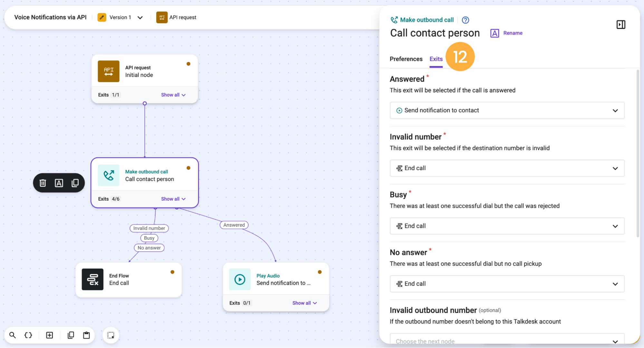Paste from clipboard icon in bottom toolbar
The image size is (644, 348).
click(x=86, y=335)
